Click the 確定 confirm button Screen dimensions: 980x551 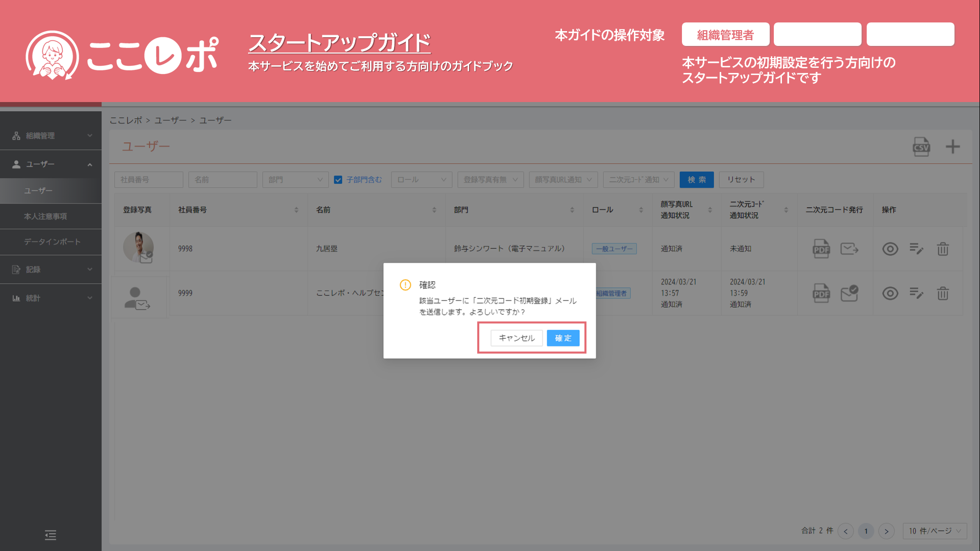(x=563, y=338)
